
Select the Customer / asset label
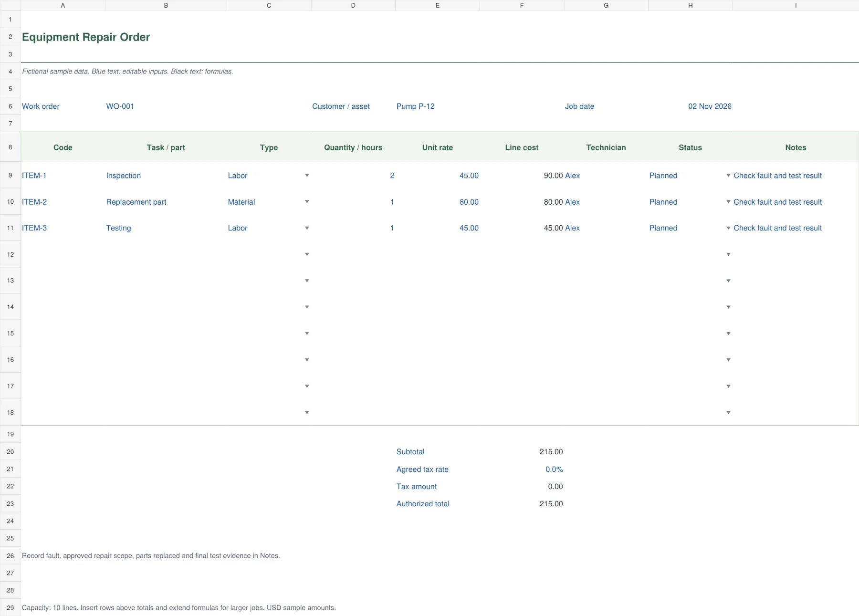click(341, 106)
